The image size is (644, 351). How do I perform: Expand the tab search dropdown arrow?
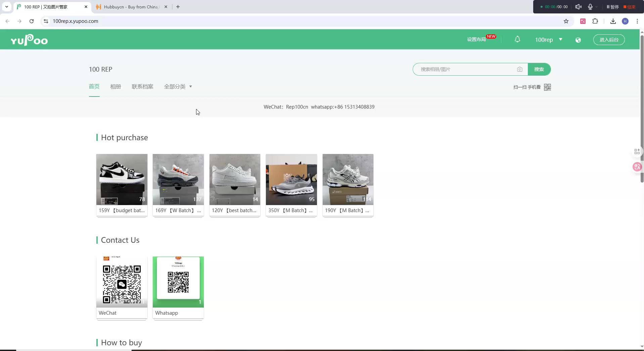point(6,7)
